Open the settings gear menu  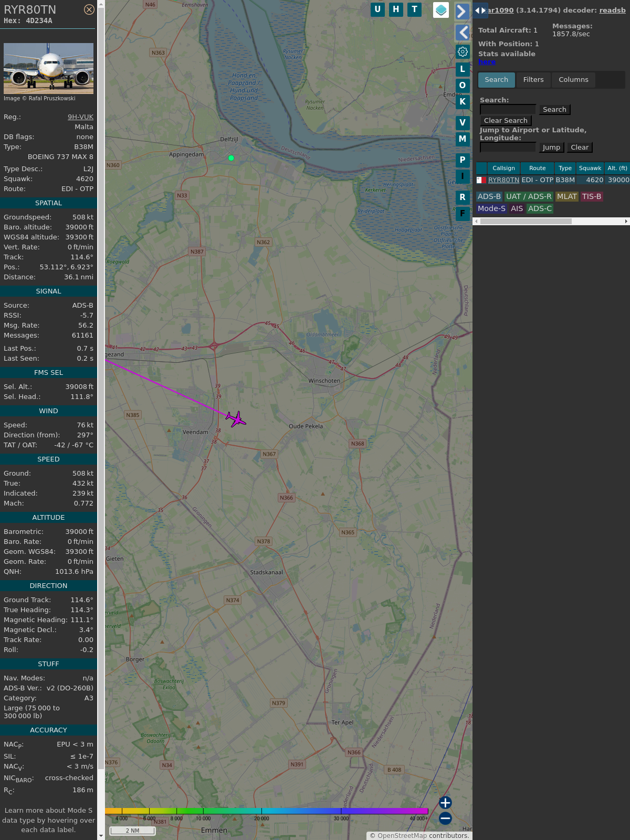coord(463,51)
